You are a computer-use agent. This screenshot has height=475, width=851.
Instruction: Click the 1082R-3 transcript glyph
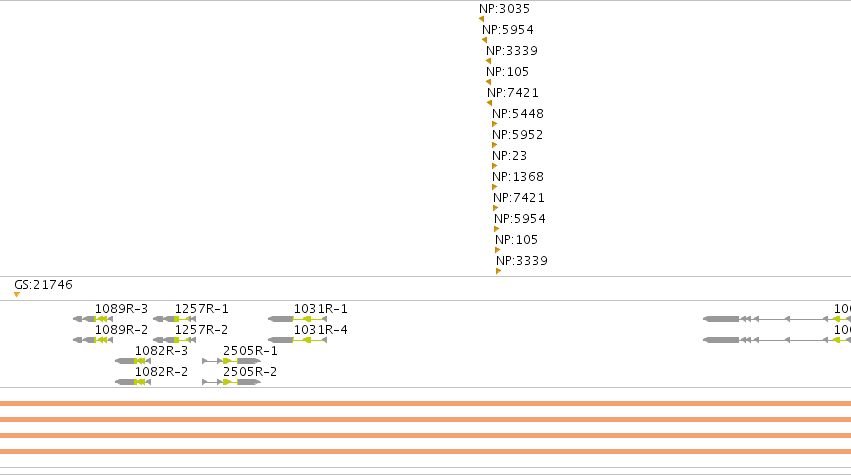(133, 361)
